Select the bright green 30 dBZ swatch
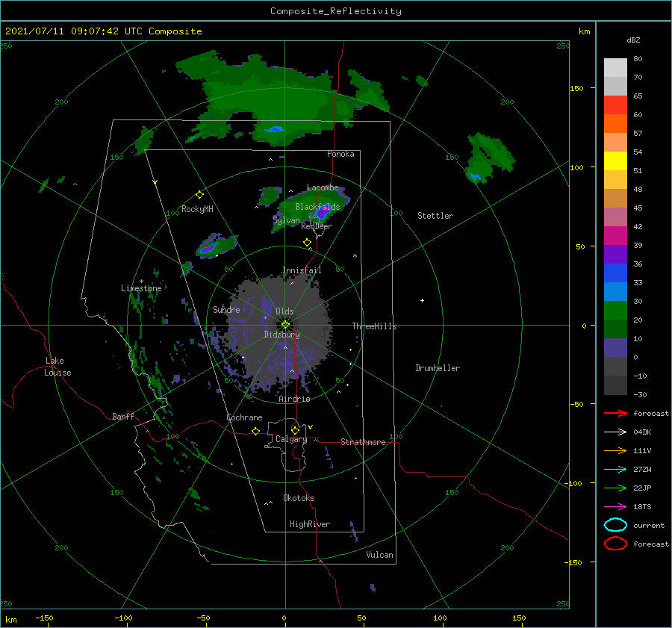 click(615, 310)
